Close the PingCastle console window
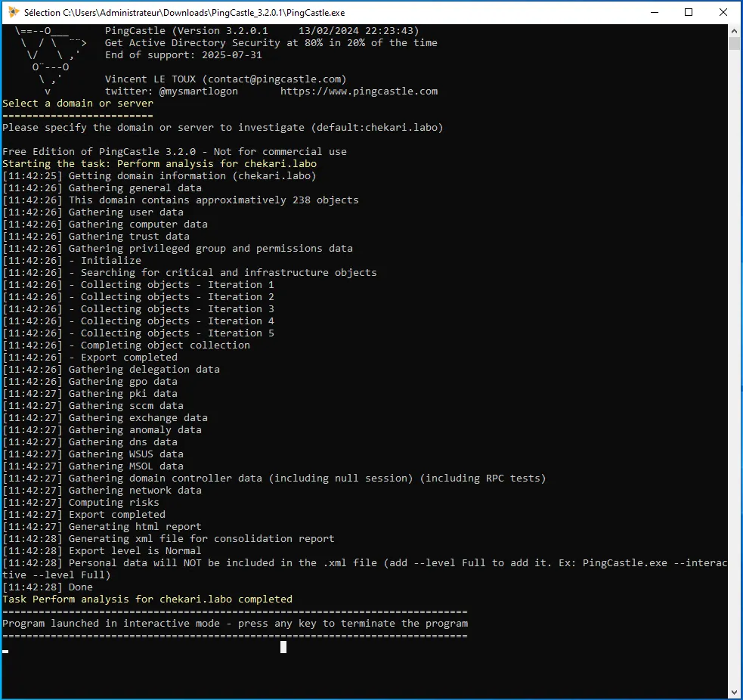The width and height of the screenshot is (743, 700). 723,12
